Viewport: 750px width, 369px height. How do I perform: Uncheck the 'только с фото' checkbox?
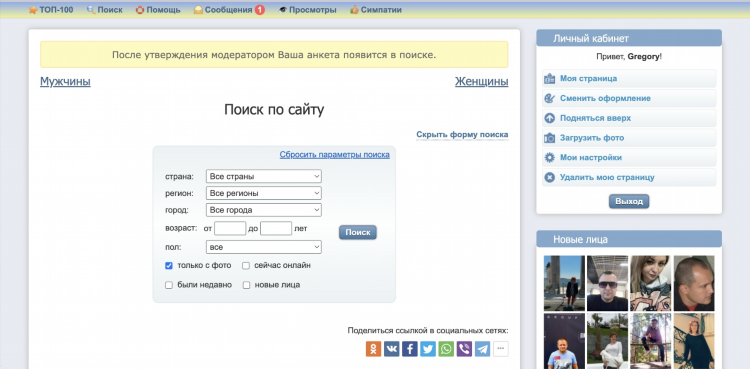pyautogui.click(x=169, y=266)
